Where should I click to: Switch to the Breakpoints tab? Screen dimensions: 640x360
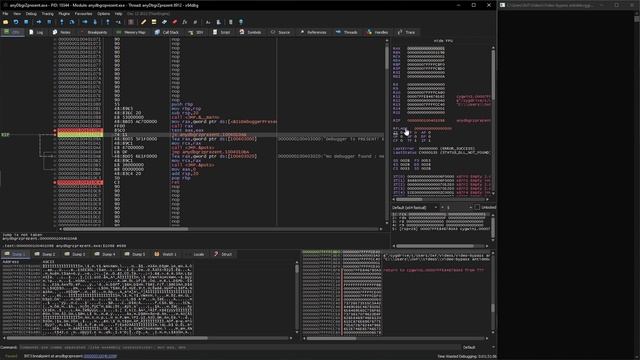(x=94, y=32)
